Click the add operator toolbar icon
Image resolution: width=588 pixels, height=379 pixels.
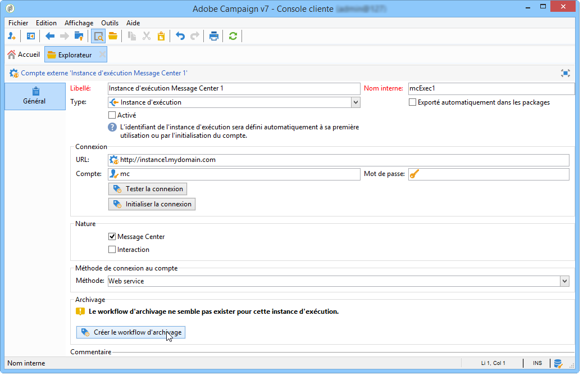point(12,36)
